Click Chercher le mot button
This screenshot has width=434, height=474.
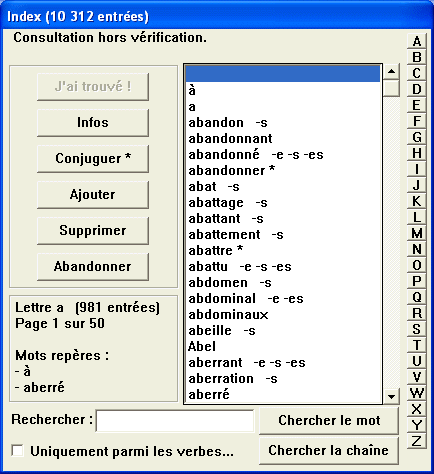[329, 420]
